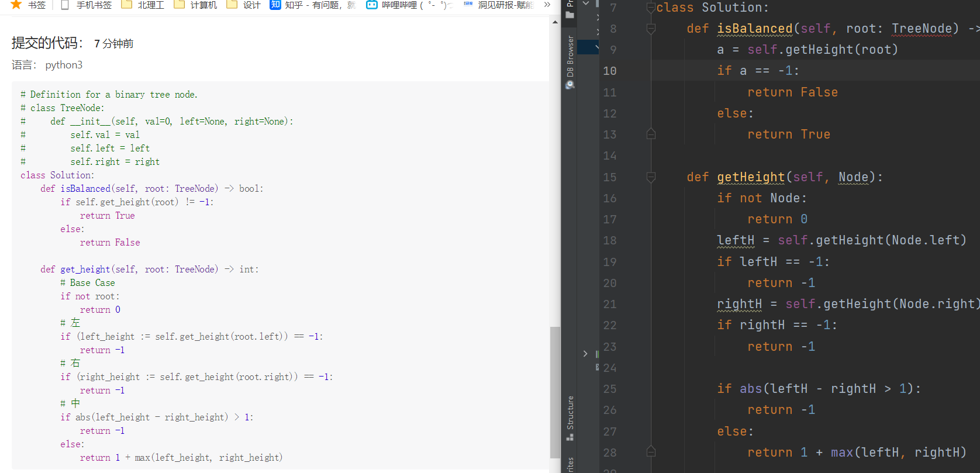Open the 哔哩哔哩 bookmark

409,5
